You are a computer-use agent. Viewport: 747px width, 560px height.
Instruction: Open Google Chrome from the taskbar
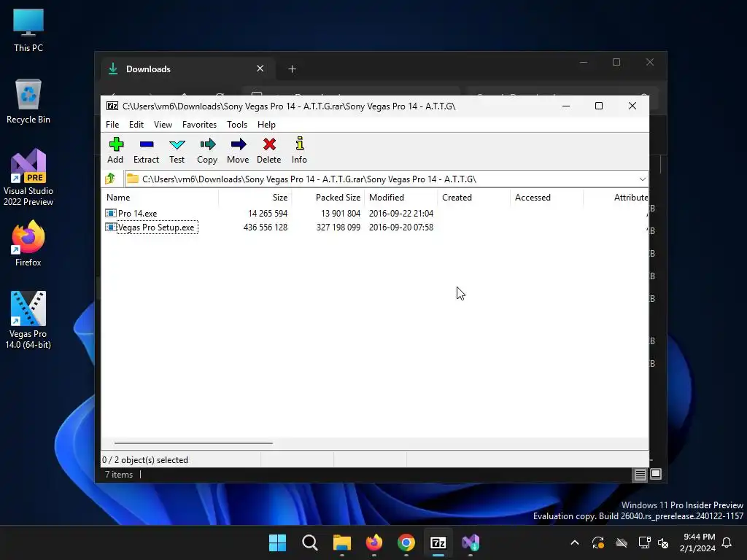[x=406, y=542]
